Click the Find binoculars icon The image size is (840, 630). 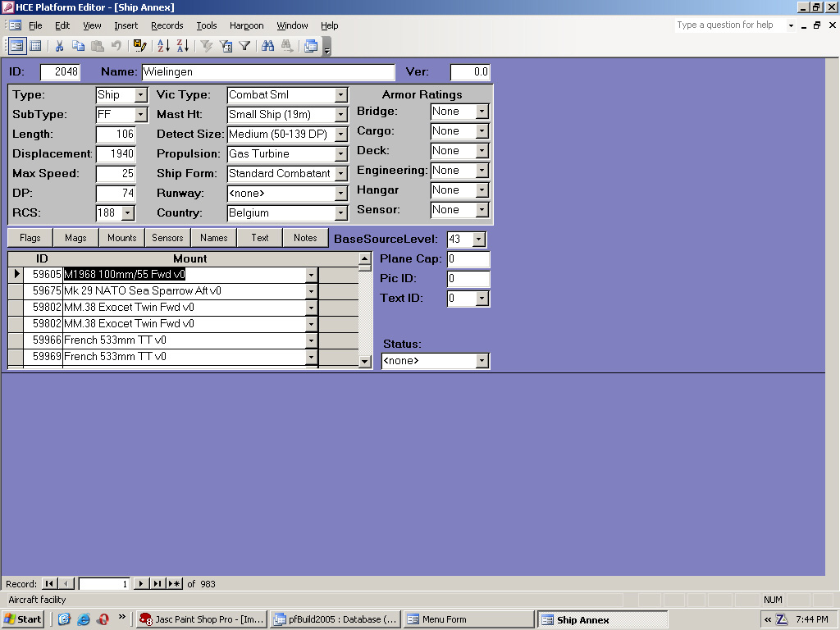click(268, 46)
